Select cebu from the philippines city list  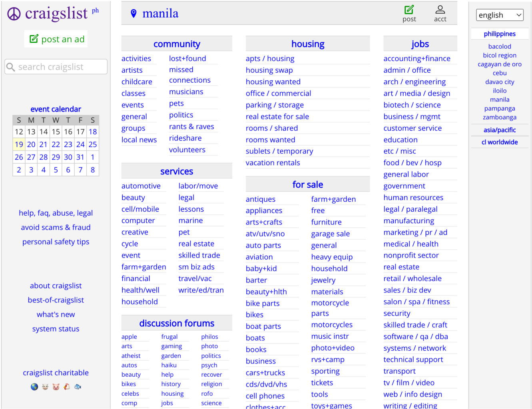coord(499,73)
